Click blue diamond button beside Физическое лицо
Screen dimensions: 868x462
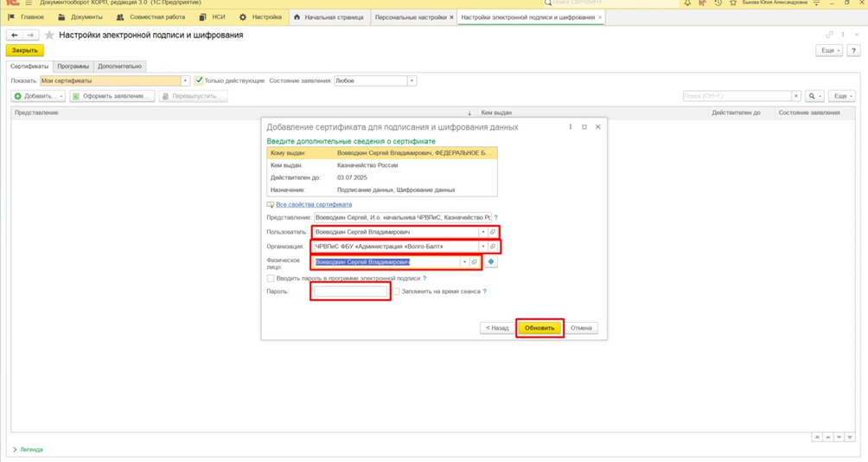pyautogui.click(x=490, y=261)
